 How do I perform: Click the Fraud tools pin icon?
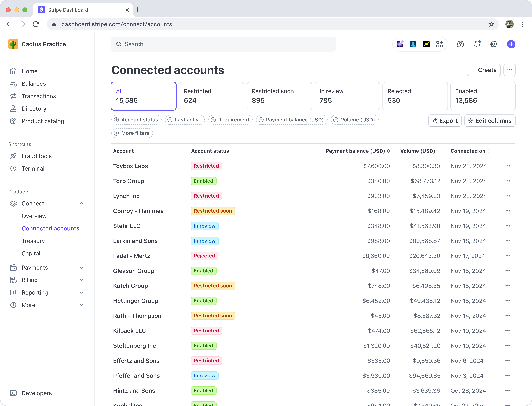pyautogui.click(x=13, y=156)
